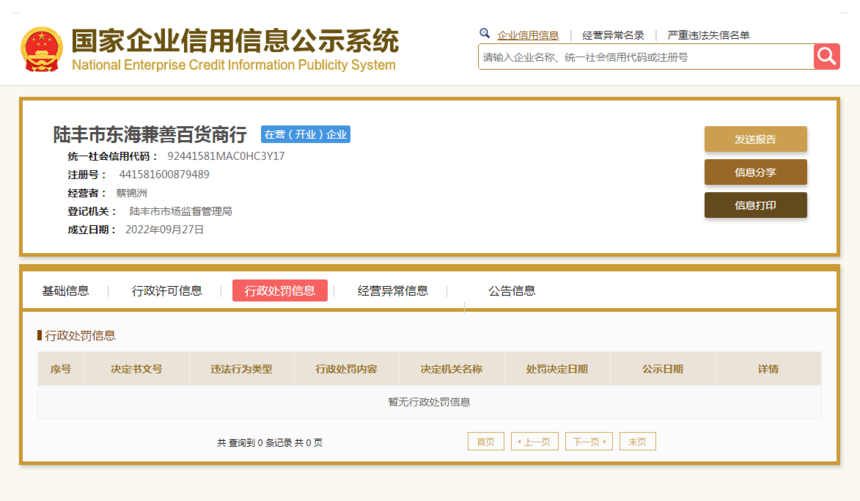Click the founding date 2022年09月27日

tap(165, 230)
